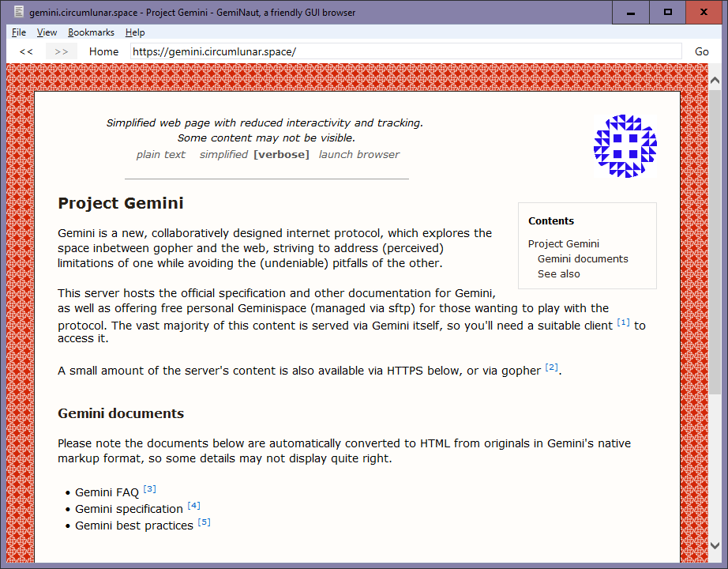
Task: Open See also in Contents box
Action: (x=558, y=274)
